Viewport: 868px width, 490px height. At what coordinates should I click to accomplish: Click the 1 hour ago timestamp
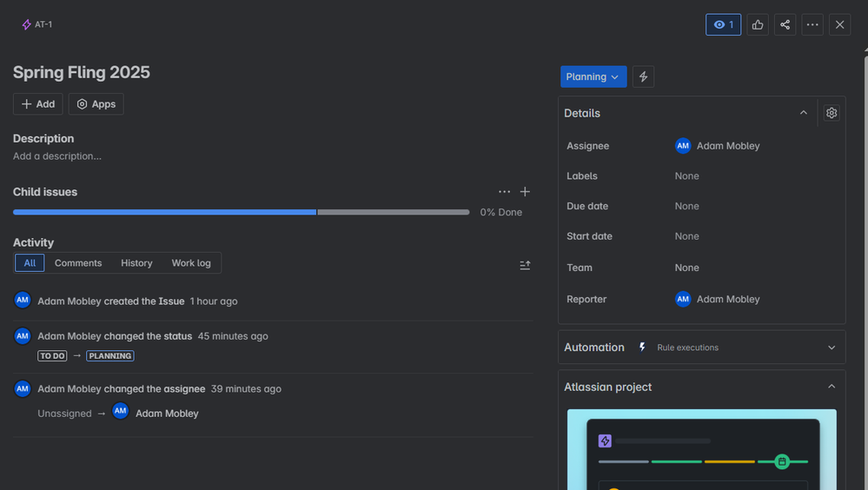click(x=214, y=301)
